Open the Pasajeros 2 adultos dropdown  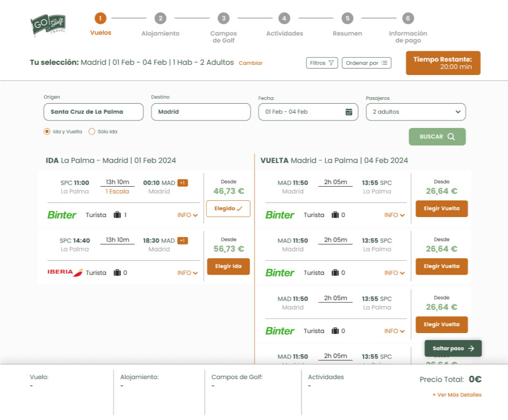pyautogui.click(x=415, y=112)
